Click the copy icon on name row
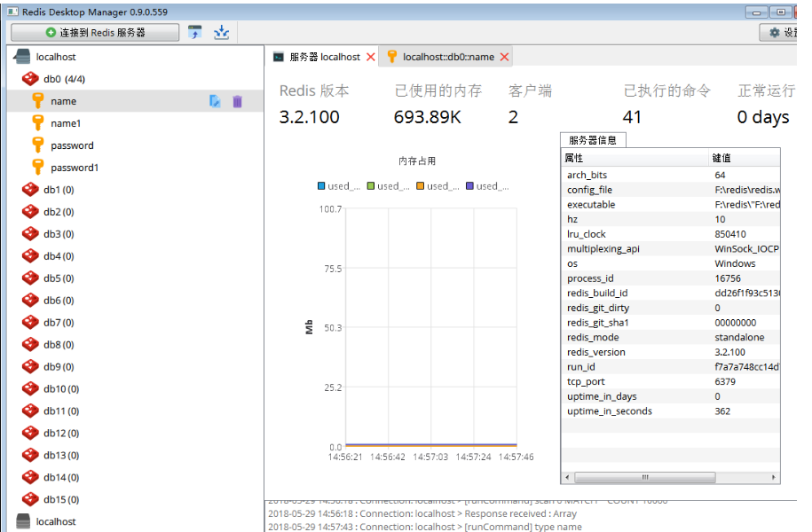The image size is (812, 532). point(215,101)
